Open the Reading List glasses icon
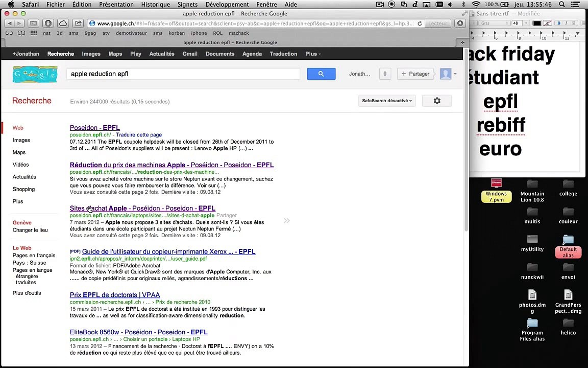This screenshot has height=368, width=588. (x=9, y=33)
